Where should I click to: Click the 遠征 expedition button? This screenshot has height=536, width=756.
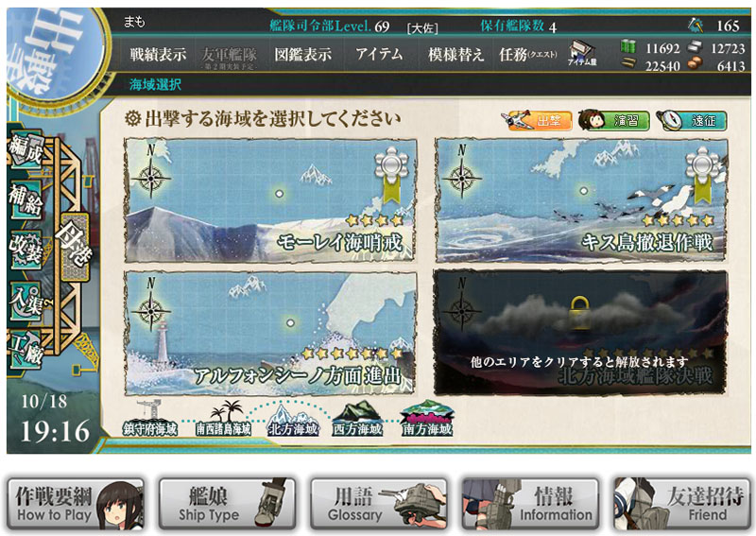coord(692,120)
